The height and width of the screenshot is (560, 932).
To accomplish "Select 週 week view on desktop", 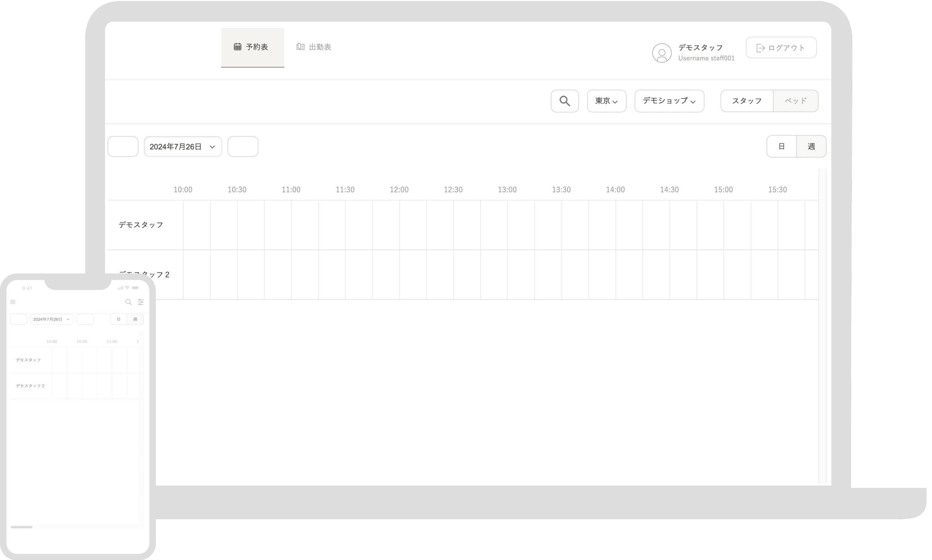I will 811,146.
